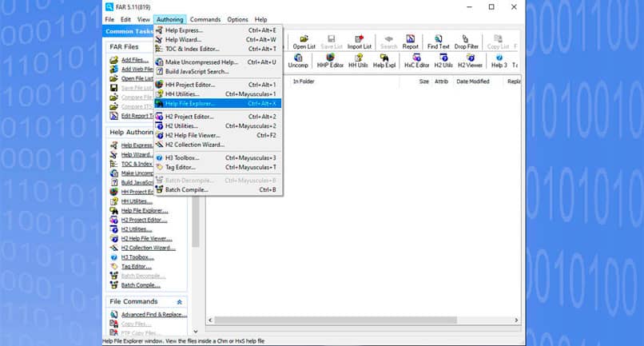Click the sidebar scroll down arrow
The width and height of the screenshot is (644, 346).
pyautogui.click(x=196, y=331)
